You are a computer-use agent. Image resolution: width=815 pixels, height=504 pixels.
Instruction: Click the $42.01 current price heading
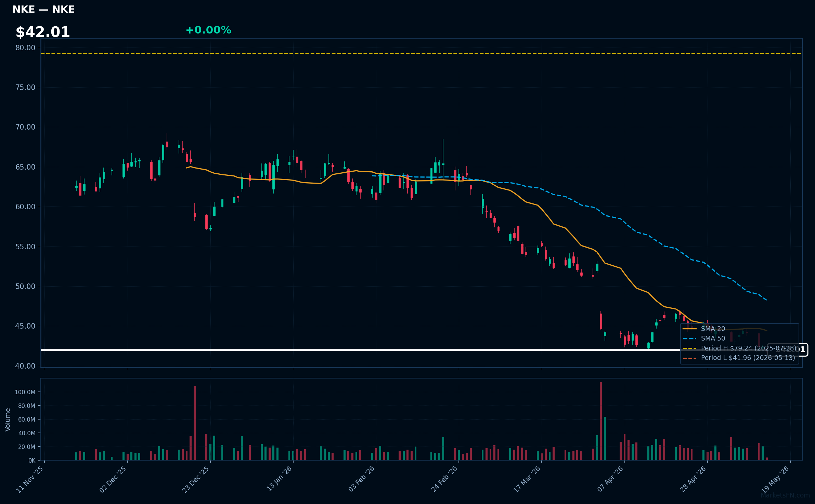[x=43, y=32]
